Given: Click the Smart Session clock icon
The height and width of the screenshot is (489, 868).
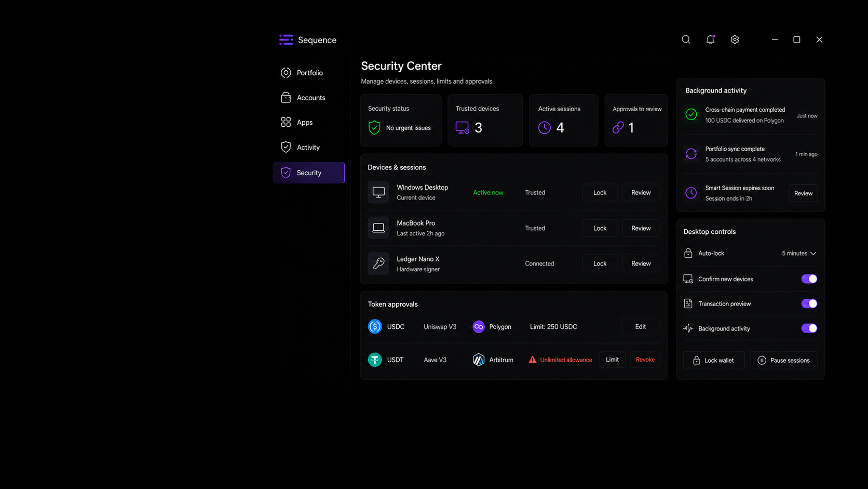Looking at the screenshot, I should pyautogui.click(x=691, y=193).
